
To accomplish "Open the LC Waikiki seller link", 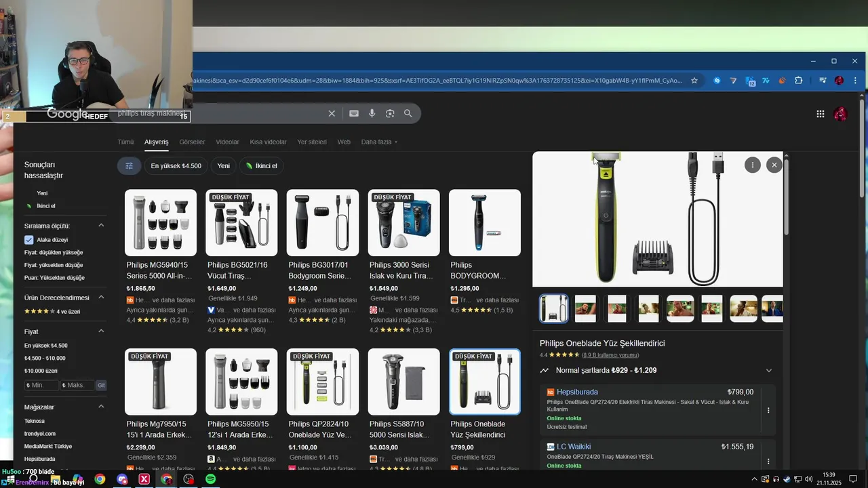I will [x=574, y=447].
